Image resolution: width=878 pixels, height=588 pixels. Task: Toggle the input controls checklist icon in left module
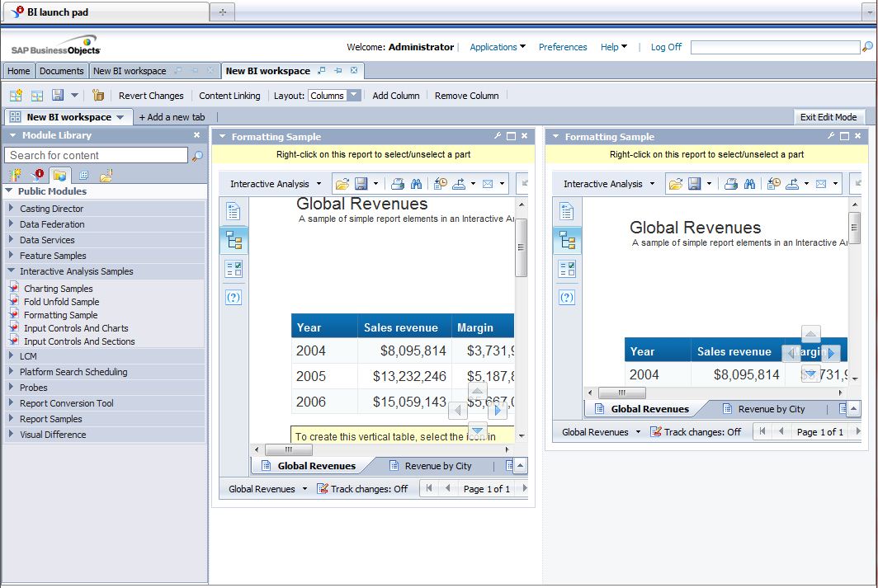pyautogui.click(x=234, y=269)
